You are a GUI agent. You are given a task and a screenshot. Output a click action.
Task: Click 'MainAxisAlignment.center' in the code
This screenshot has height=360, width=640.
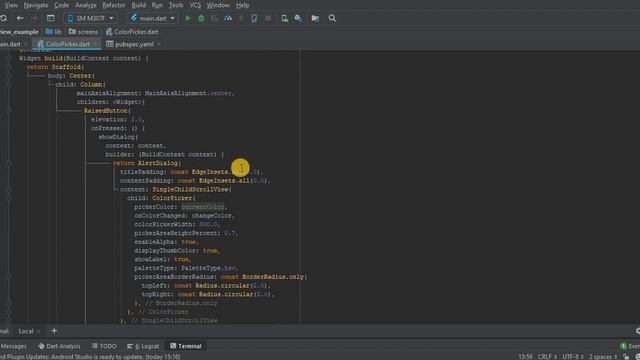coord(189,93)
